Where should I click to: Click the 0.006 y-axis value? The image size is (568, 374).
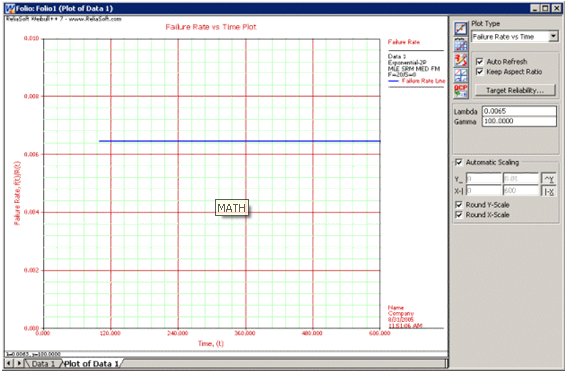click(x=32, y=154)
